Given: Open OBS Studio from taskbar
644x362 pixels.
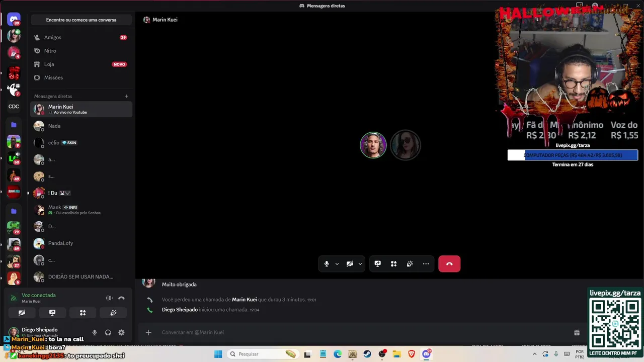Looking at the screenshot, I should 382,354.
